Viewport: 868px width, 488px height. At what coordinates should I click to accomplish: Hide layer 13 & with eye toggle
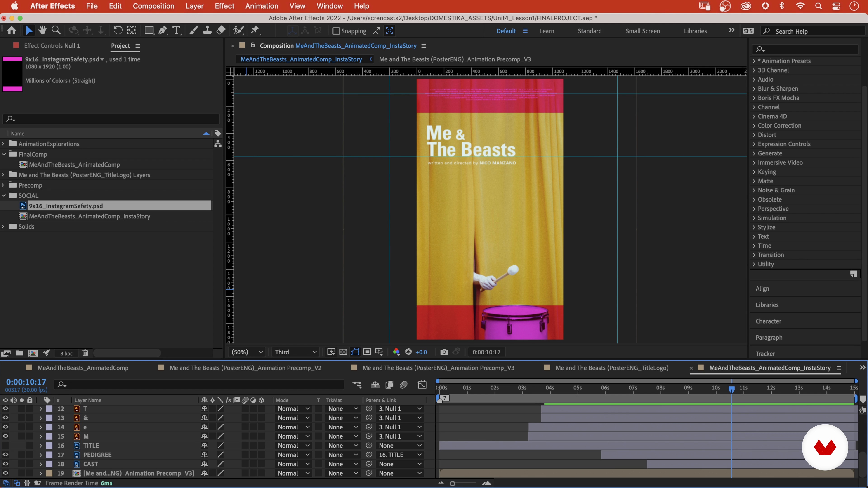pyautogui.click(x=5, y=418)
